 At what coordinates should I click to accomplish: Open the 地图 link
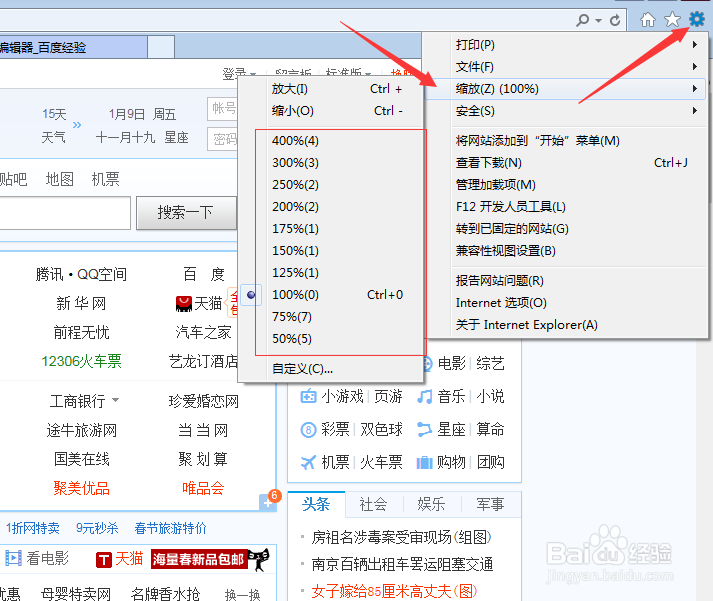[x=60, y=179]
